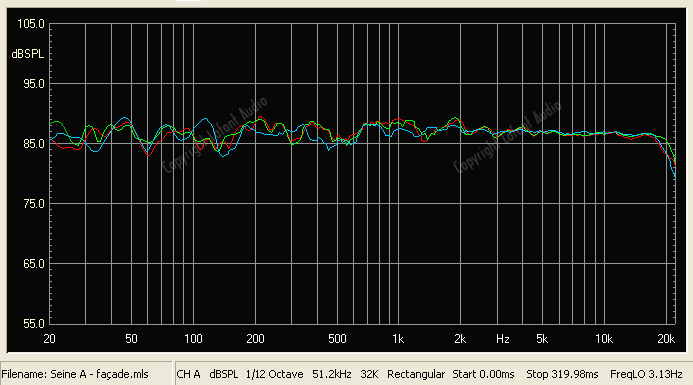The width and height of the screenshot is (693, 385).
Task: Click the 95.0 level axis label
Action: [x=34, y=84]
